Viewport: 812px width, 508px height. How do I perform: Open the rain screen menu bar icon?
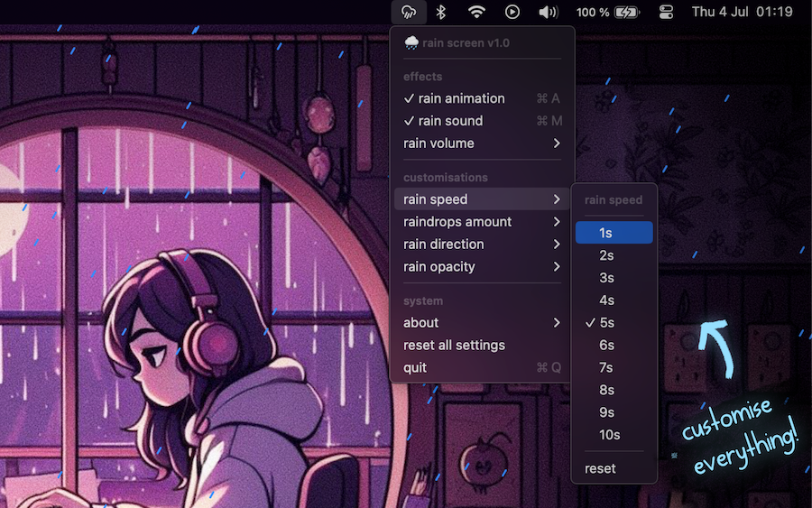pyautogui.click(x=409, y=12)
